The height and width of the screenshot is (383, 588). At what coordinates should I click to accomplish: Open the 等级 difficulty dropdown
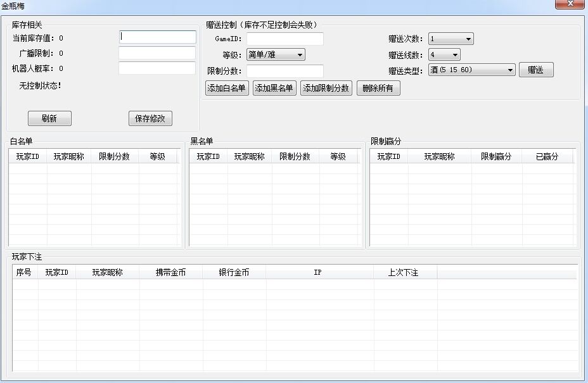276,55
